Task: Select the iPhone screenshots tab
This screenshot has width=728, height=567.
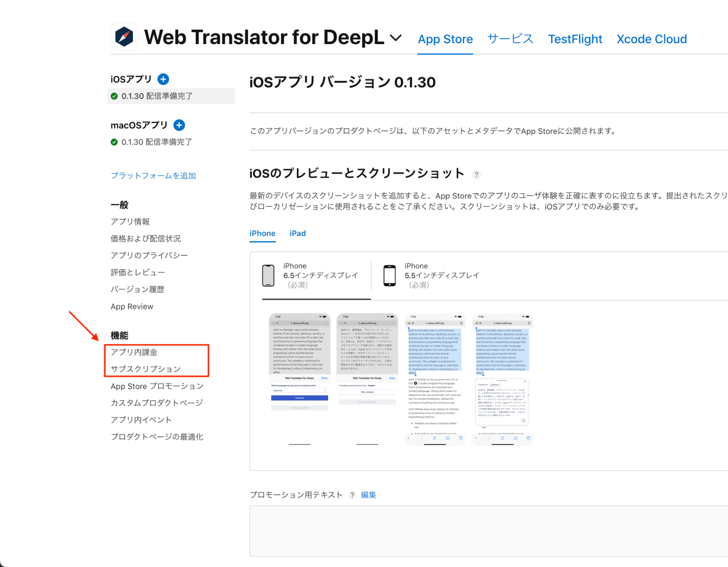Action: pos(262,234)
